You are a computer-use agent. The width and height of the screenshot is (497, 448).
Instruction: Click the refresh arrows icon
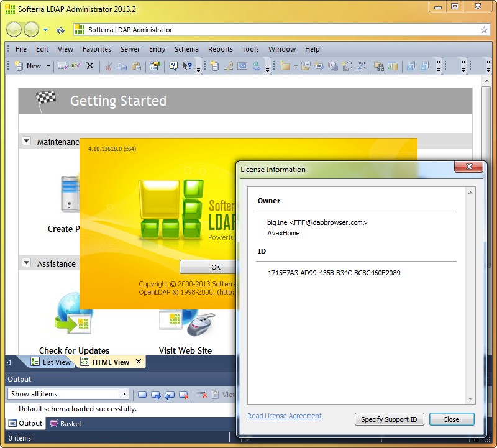pyautogui.click(x=60, y=30)
